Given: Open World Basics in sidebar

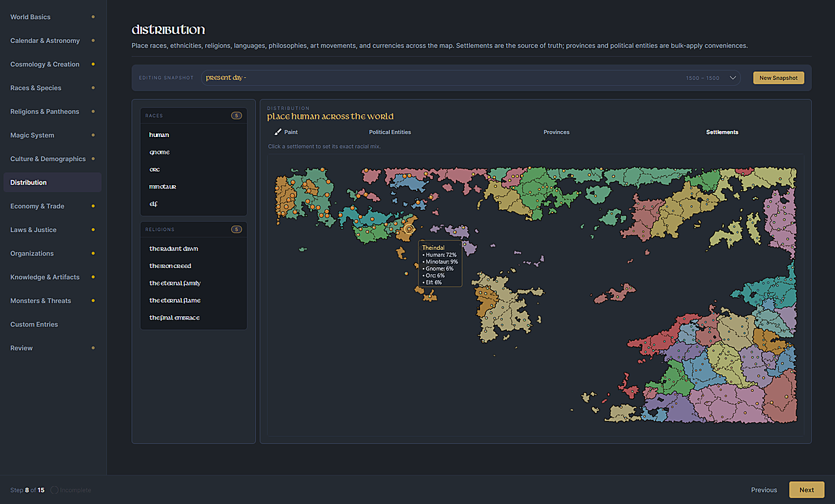Looking at the screenshot, I should click(x=52, y=17).
